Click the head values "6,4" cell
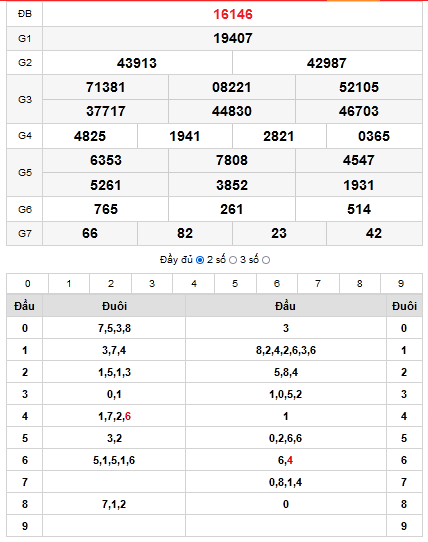 click(x=286, y=460)
